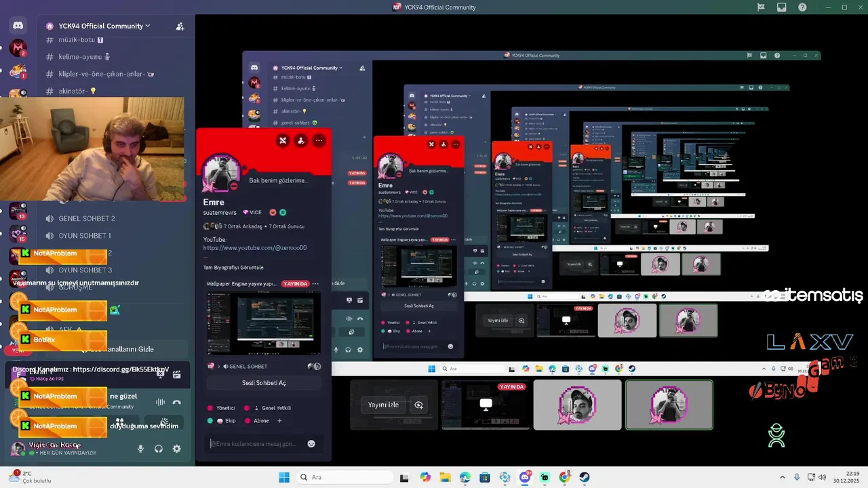Click Tam Biyografiyi Görüntüle in the largest popup

click(233, 268)
